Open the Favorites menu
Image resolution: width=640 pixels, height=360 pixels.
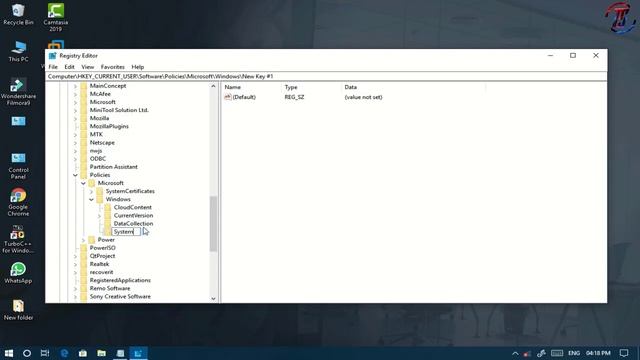click(113, 67)
